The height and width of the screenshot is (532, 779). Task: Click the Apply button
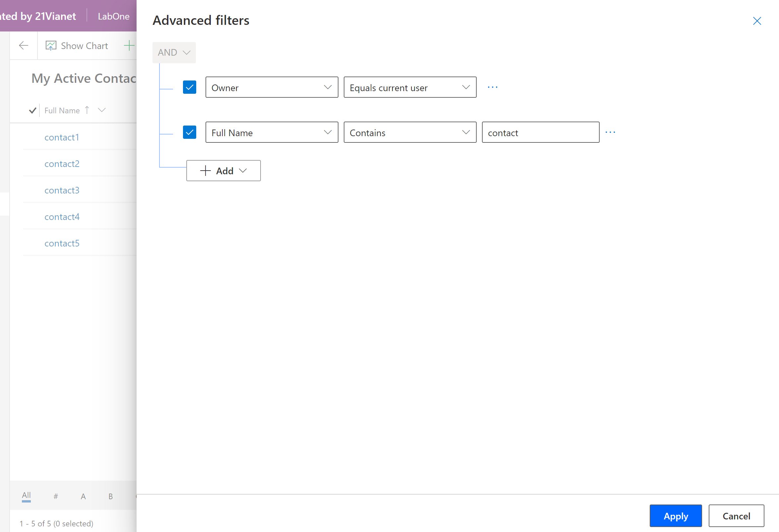676,515
